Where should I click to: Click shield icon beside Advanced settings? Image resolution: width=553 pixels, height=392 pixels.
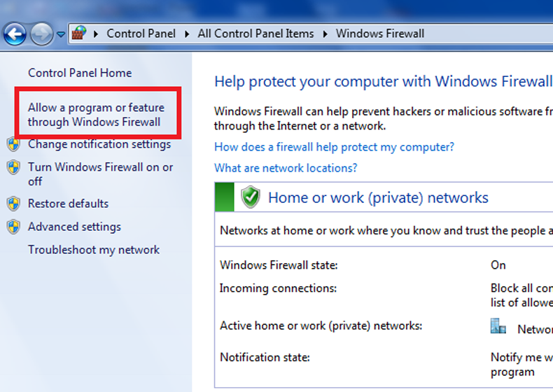click(x=13, y=227)
